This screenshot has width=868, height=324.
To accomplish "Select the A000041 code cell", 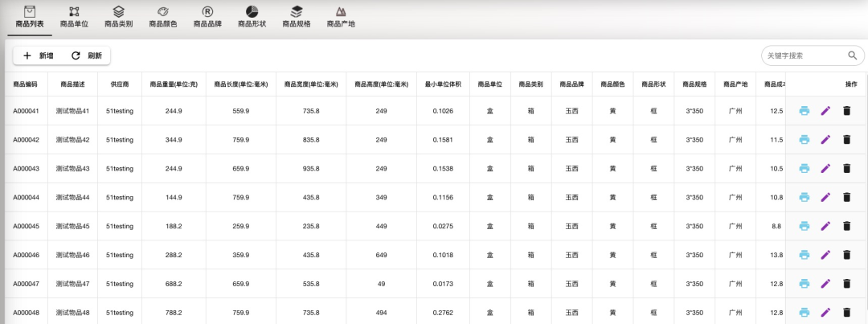I will click(x=26, y=111).
